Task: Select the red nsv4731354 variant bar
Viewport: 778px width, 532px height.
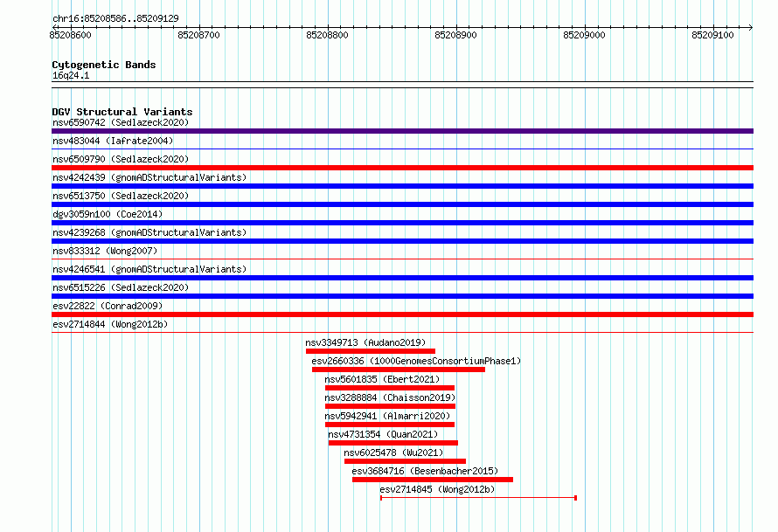Action: 393,443
